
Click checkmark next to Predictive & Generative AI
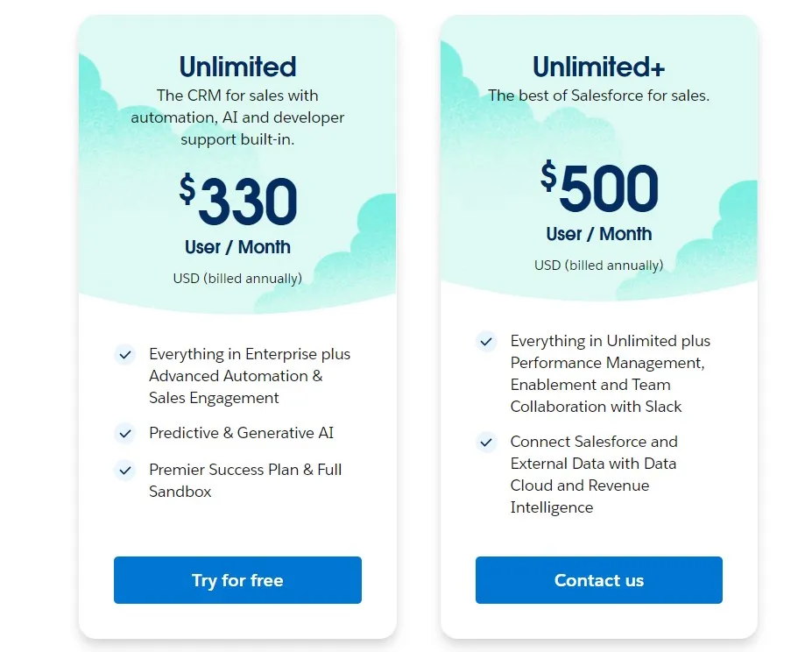pyautogui.click(x=124, y=433)
